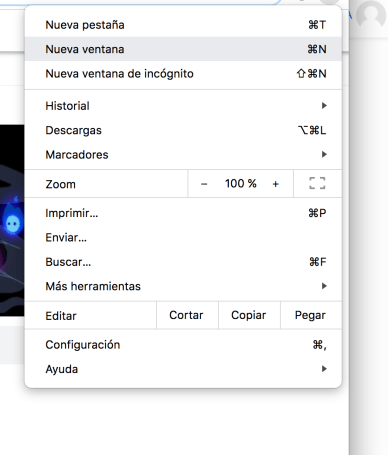Decrease zoom with the minus button
388x455 pixels.
(x=204, y=184)
